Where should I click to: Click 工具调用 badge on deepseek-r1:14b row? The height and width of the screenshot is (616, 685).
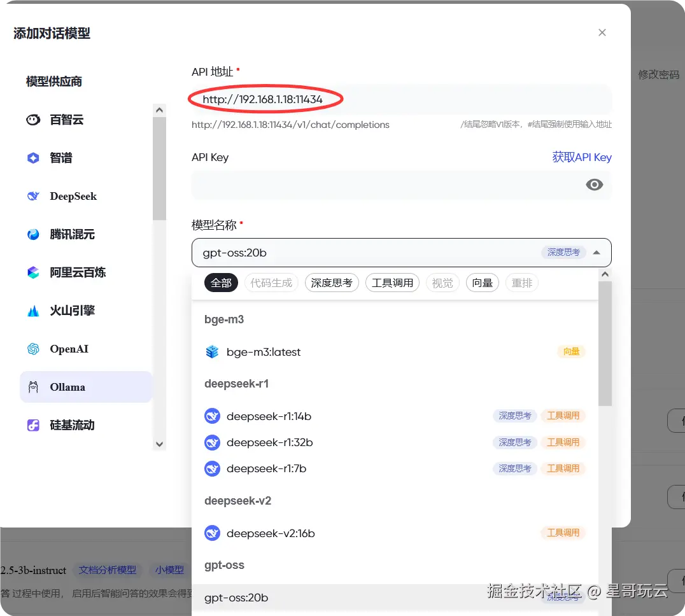pyautogui.click(x=563, y=416)
